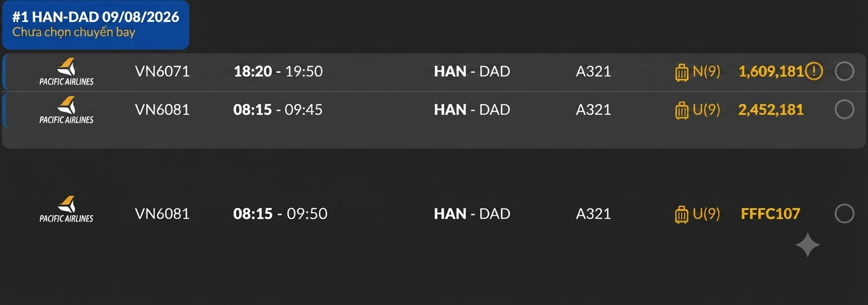Image resolution: width=868 pixels, height=305 pixels.
Task: Open the #1 HAN-DAD 09/08/2026 tab
Action: coord(96,25)
